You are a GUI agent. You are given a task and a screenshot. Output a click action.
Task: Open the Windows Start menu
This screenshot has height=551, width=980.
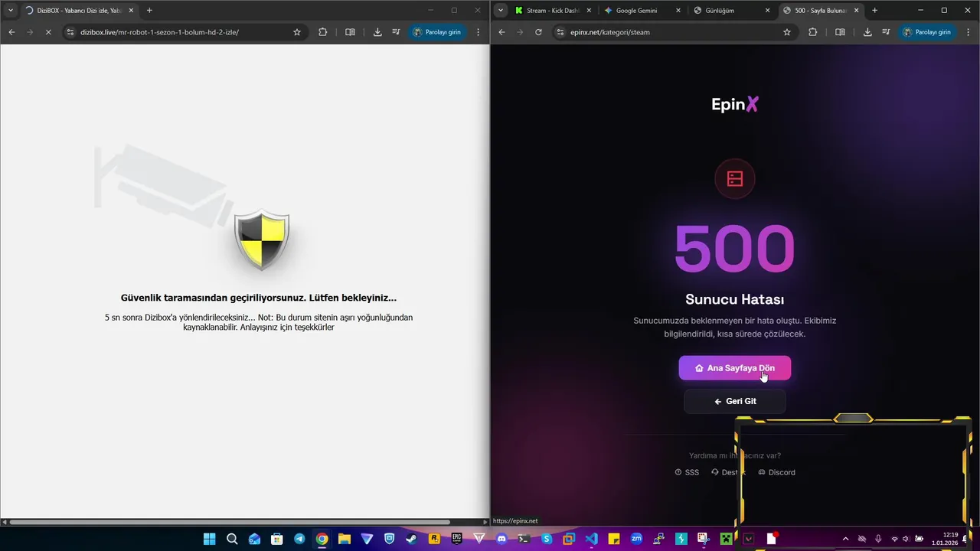209,539
